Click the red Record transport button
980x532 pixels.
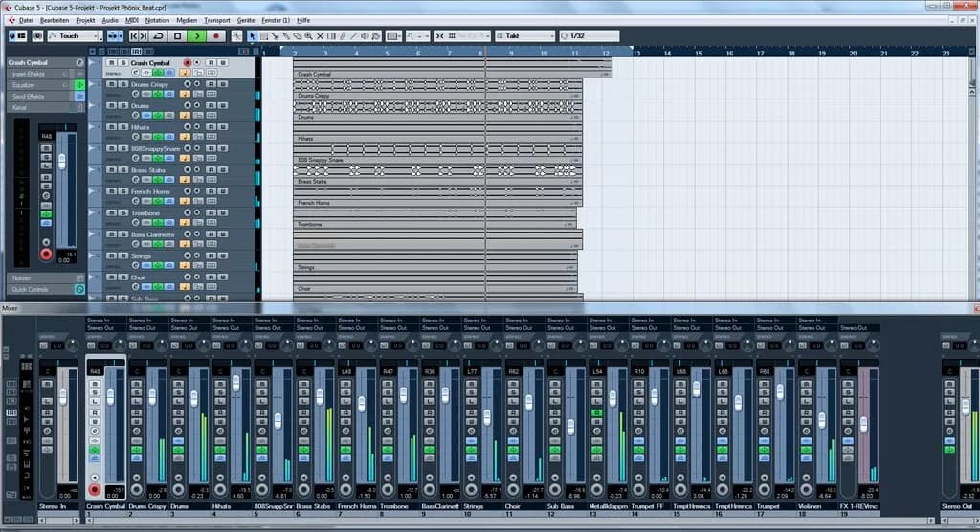point(216,36)
